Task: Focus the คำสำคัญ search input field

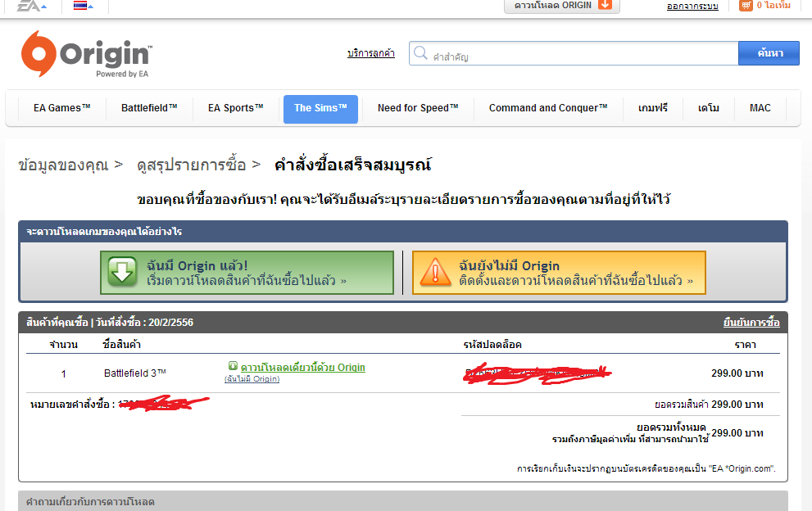Action: (x=574, y=53)
